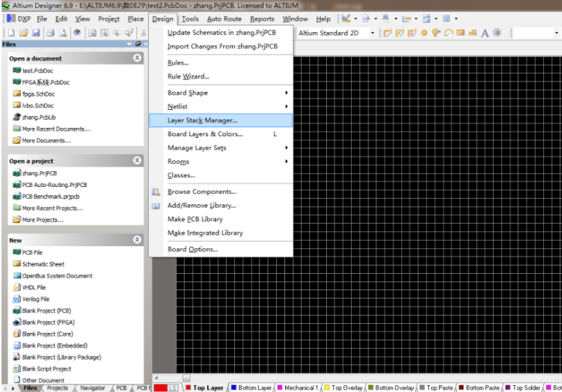Open the Auto Route menu
The height and width of the screenshot is (392, 562).
[x=225, y=19]
